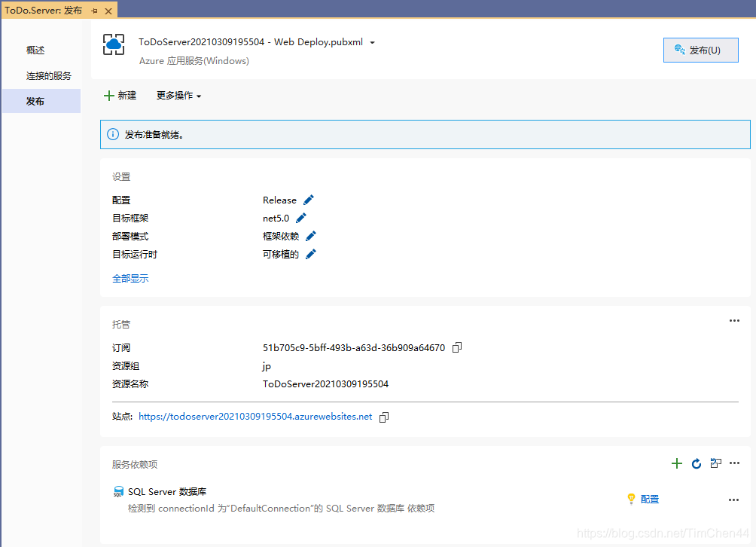The height and width of the screenshot is (547, 756).
Task: Expand the publish profile dropdown arrow
Action: (x=372, y=42)
